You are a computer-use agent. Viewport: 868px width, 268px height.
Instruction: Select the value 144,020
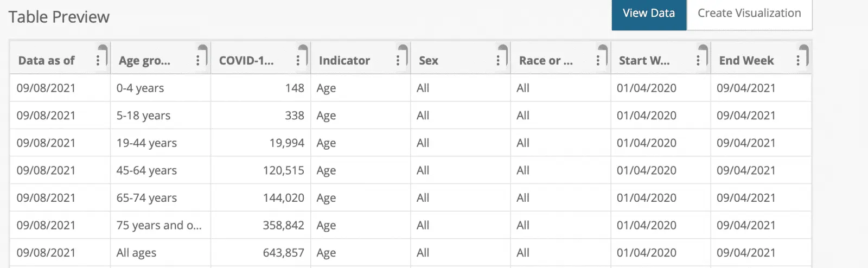[284, 198]
